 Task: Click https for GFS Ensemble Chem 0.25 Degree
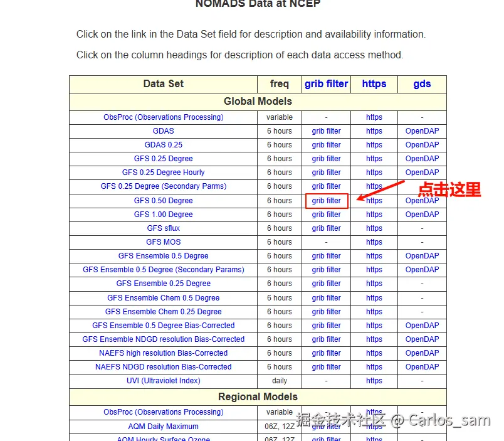[374, 312]
